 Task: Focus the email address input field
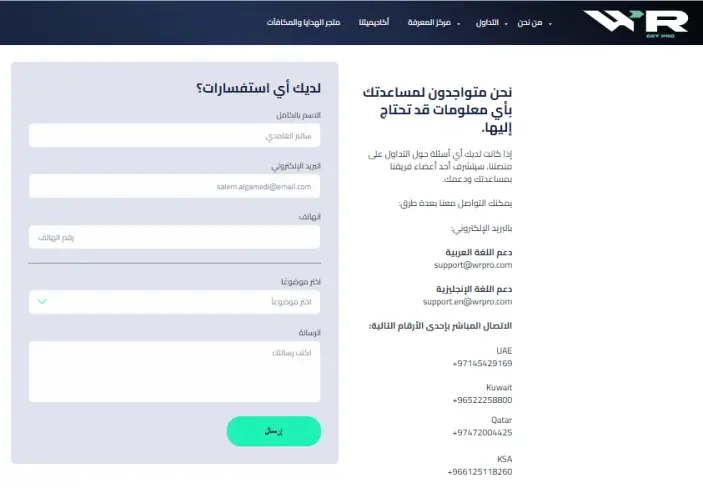174,187
